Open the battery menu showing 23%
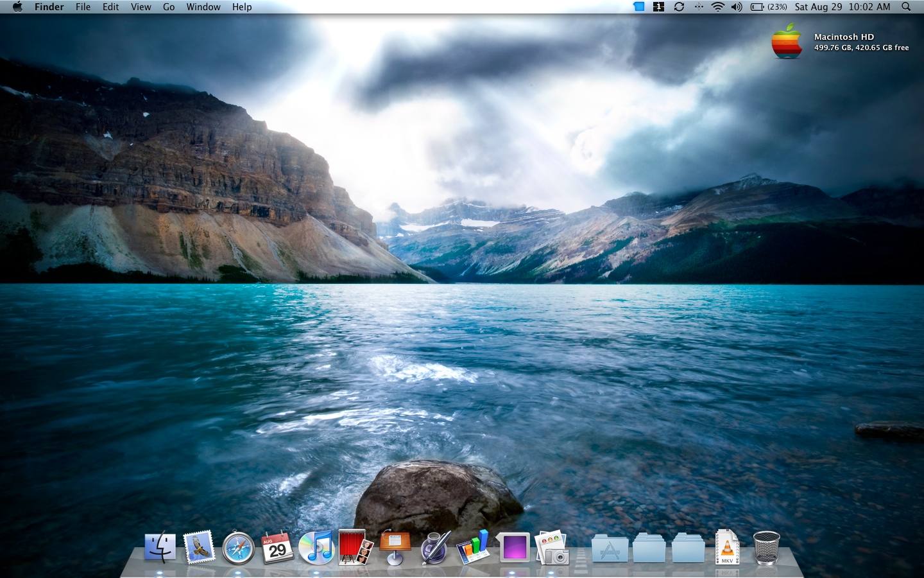924x578 pixels. point(769,7)
